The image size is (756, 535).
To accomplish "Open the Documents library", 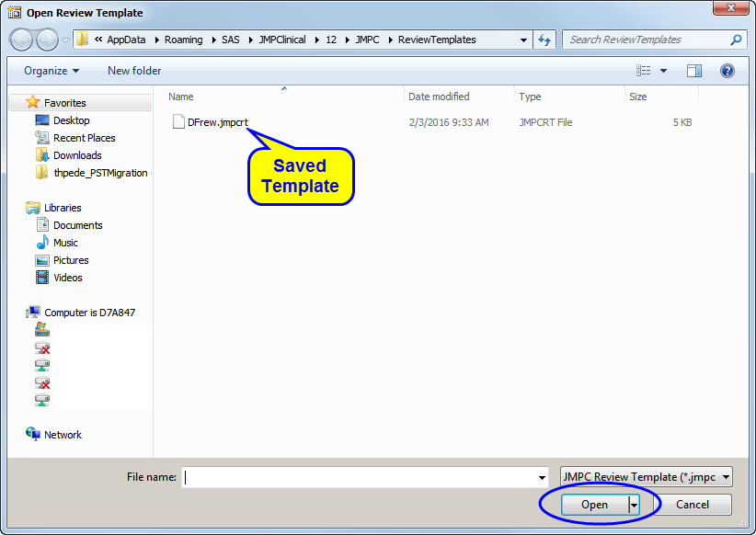I will (x=77, y=225).
